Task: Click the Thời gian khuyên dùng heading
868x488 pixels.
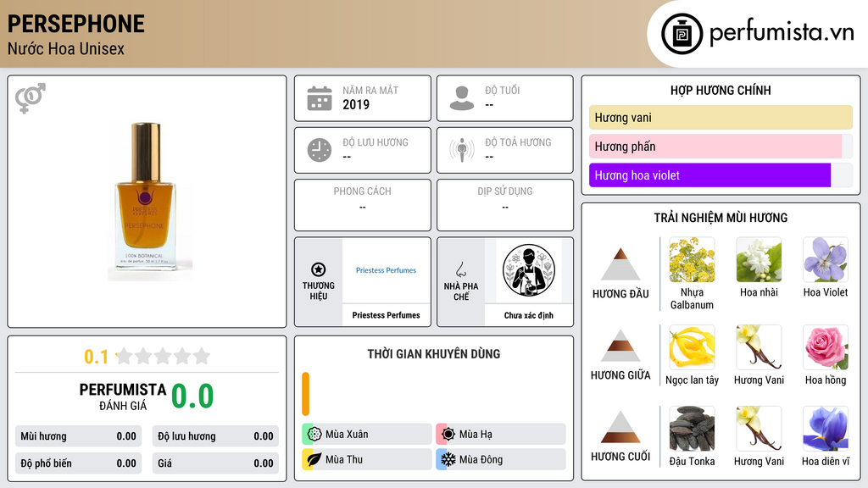Action: pos(434,354)
